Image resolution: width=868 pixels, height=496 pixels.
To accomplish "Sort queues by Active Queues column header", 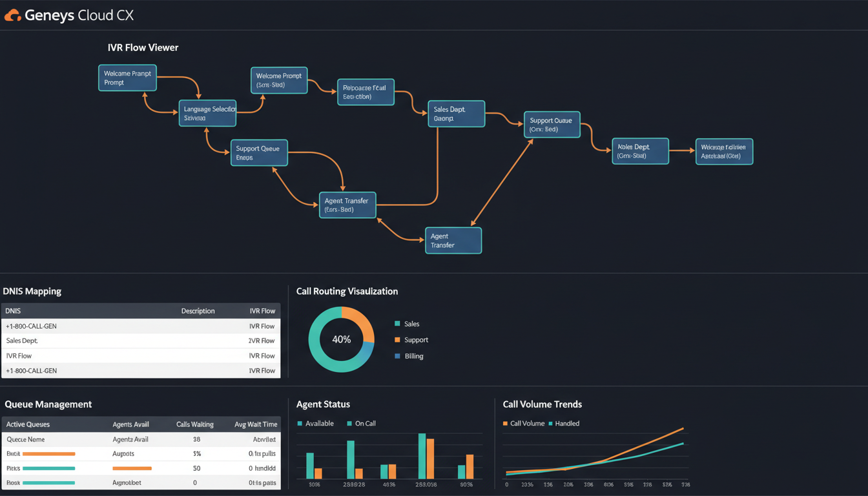I will (28, 424).
